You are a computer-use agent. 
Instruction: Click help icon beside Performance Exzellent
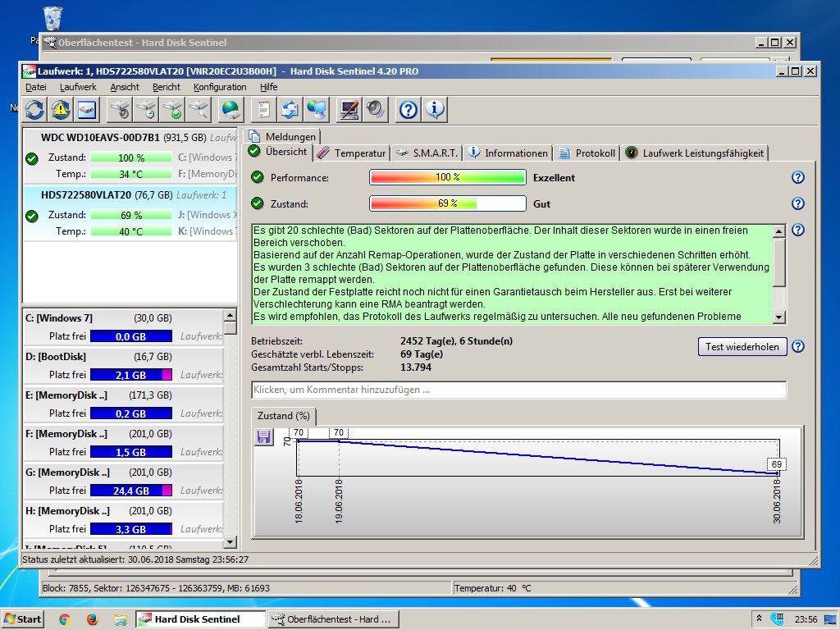(x=797, y=177)
